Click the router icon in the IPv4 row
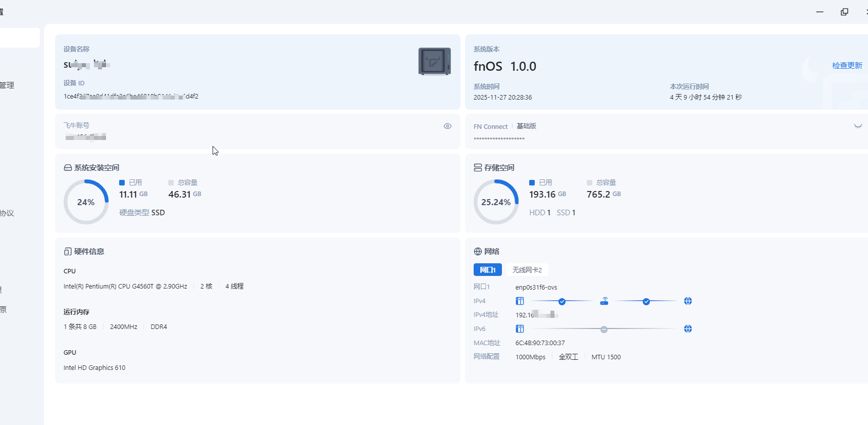868x425 pixels. coord(604,301)
